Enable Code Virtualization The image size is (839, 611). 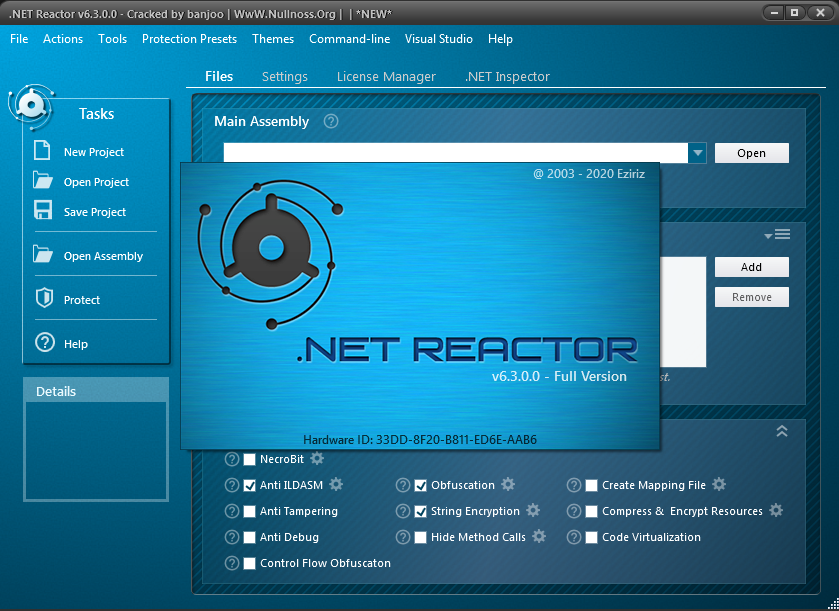click(x=593, y=537)
